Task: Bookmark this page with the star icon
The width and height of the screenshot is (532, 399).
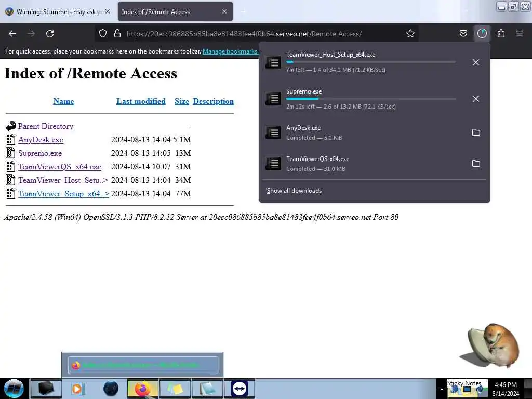Action: pyautogui.click(x=410, y=34)
